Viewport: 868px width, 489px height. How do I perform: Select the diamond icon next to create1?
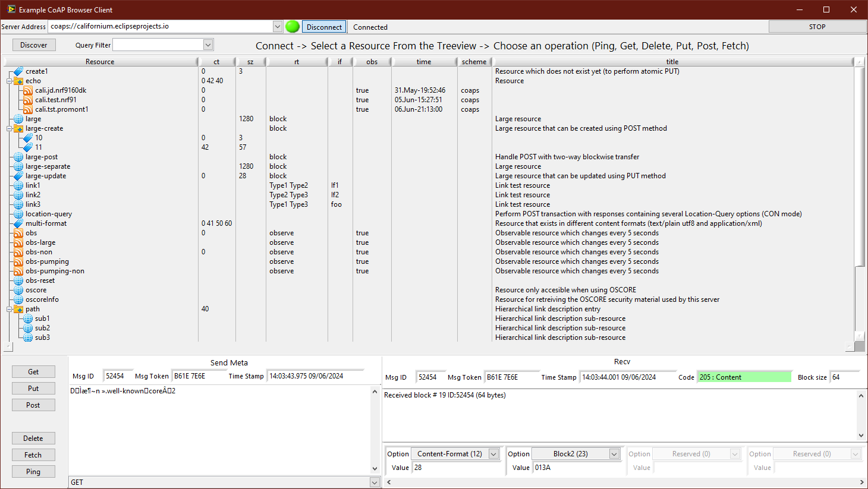tap(19, 71)
